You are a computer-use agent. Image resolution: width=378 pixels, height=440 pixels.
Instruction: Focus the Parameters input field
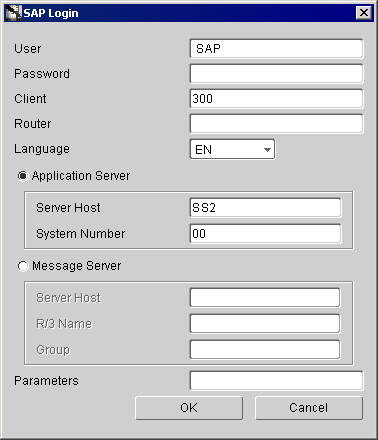[x=276, y=381]
